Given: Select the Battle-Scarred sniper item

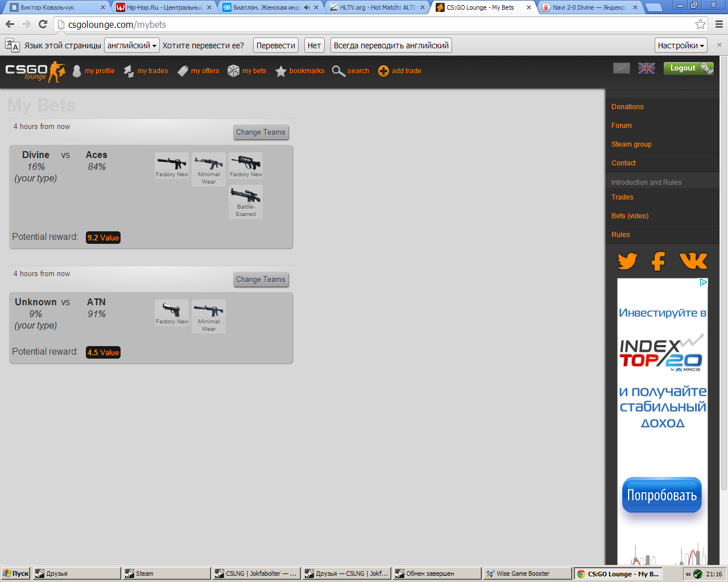Looking at the screenshot, I should [x=246, y=202].
